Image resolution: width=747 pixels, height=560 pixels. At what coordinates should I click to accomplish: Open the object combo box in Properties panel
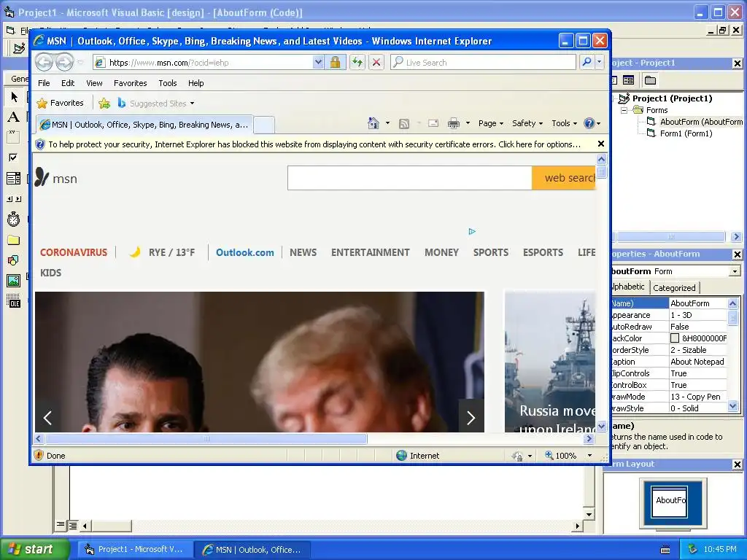point(735,271)
